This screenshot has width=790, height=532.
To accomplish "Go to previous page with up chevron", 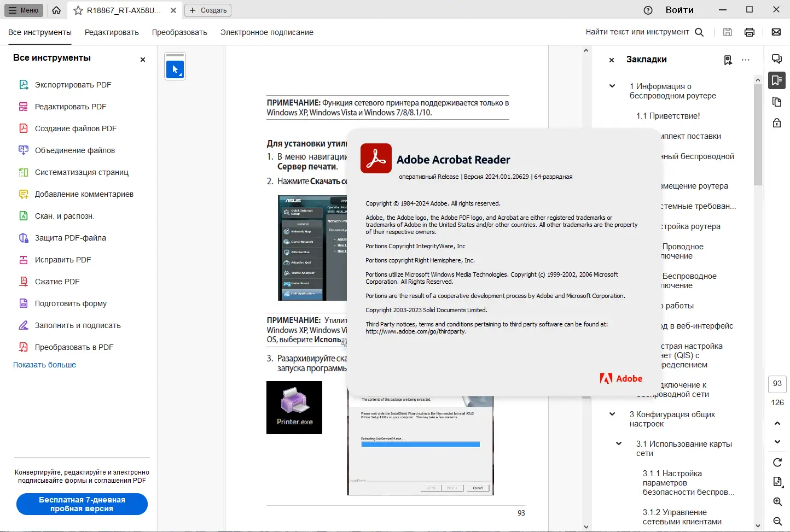I will click(x=777, y=423).
